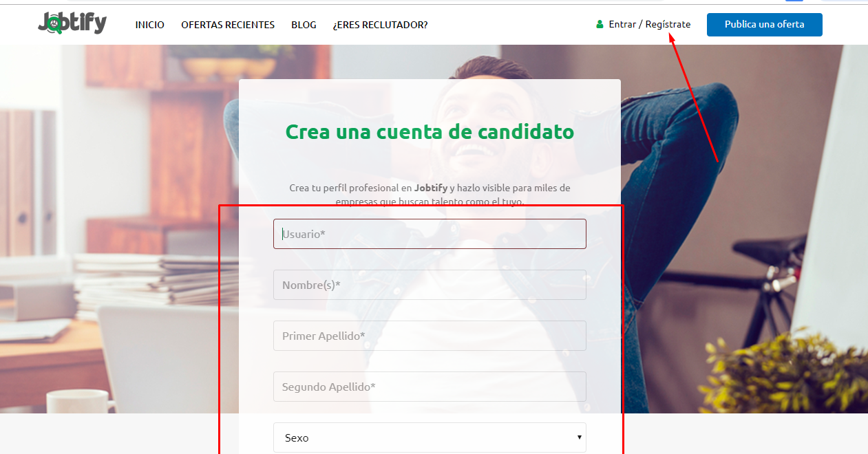This screenshot has height=454, width=868.
Task: Open the BLOG page
Action: [x=304, y=25]
